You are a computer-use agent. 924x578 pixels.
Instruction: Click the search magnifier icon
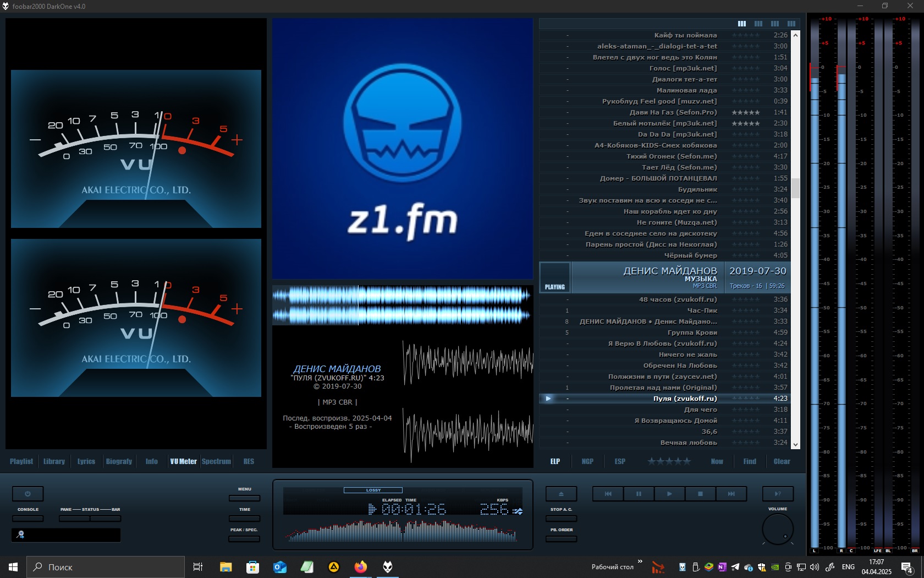20,535
